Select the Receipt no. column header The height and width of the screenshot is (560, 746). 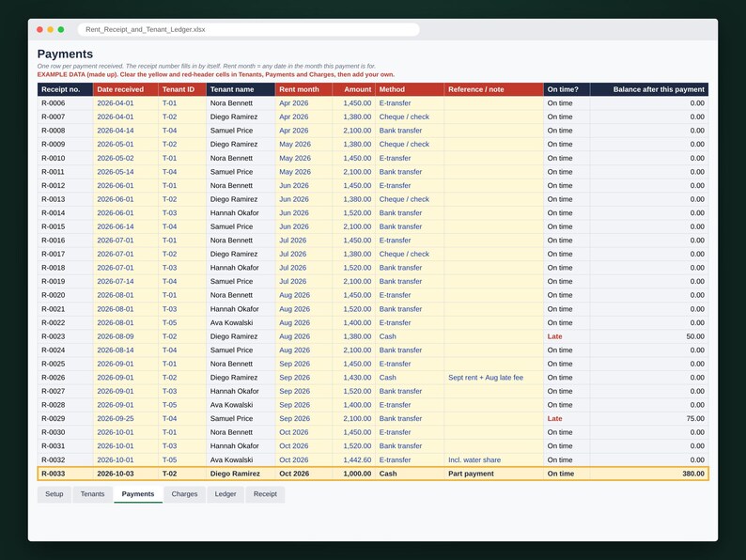(65, 89)
